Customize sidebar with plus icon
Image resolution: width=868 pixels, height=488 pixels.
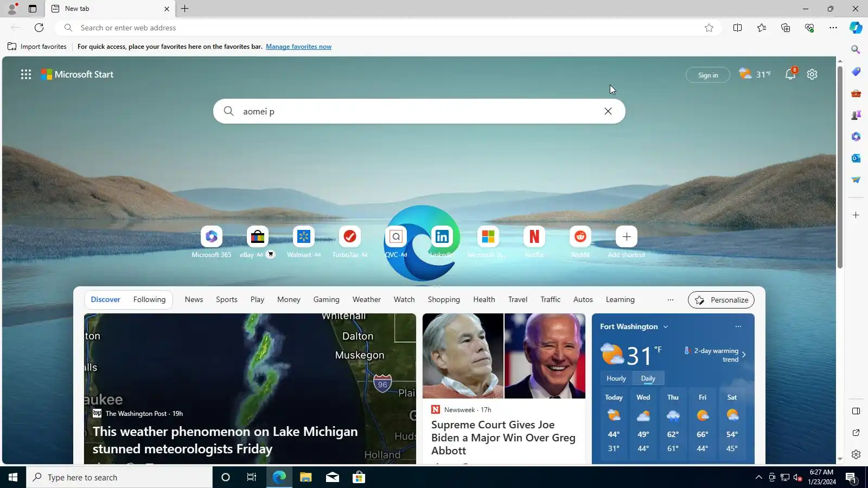click(856, 215)
